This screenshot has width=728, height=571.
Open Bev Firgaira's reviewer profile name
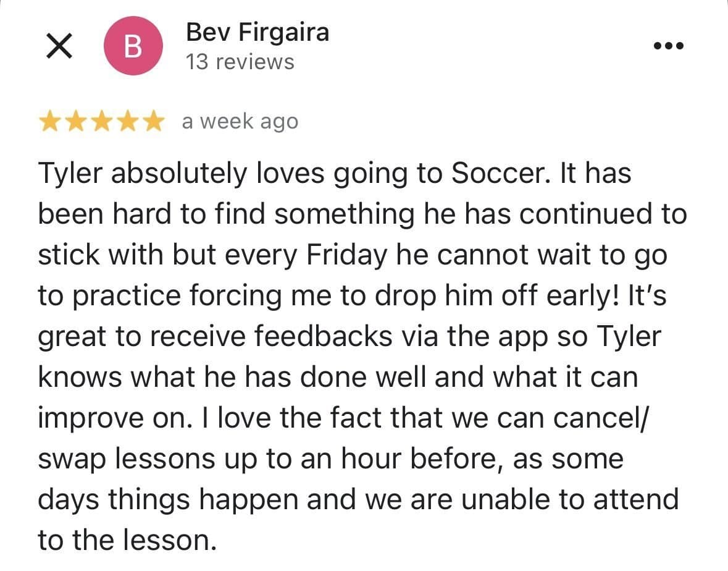click(x=257, y=32)
